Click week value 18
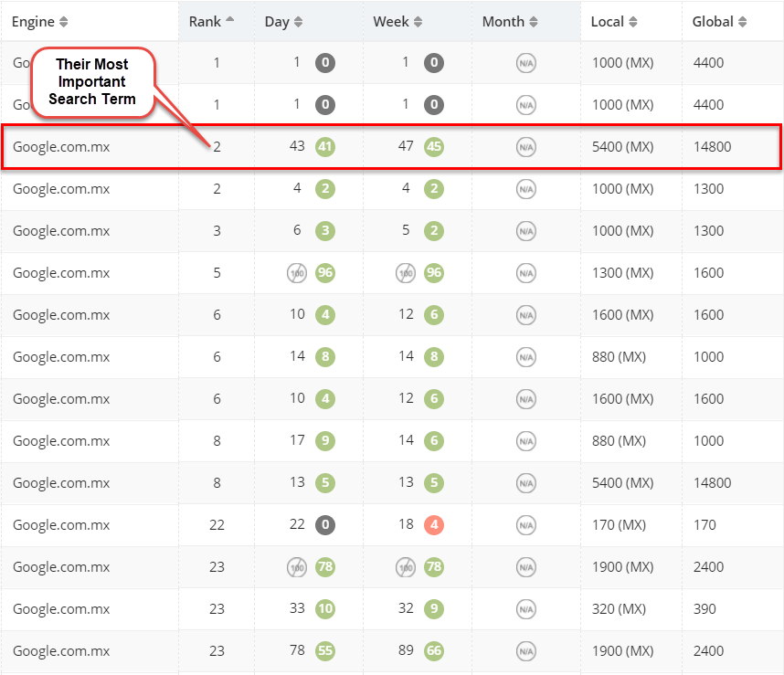This screenshot has height=675, width=784. [406, 524]
